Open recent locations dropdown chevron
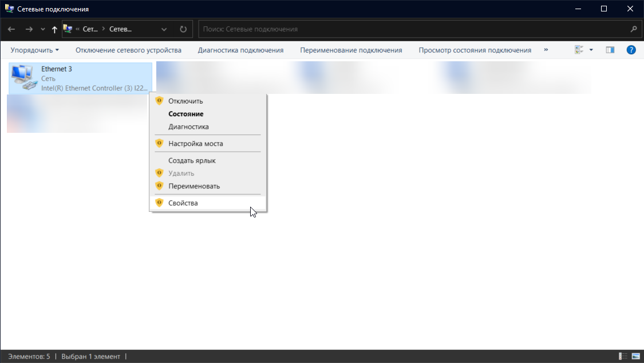The height and width of the screenshot is (363, 644). point(42,29)
